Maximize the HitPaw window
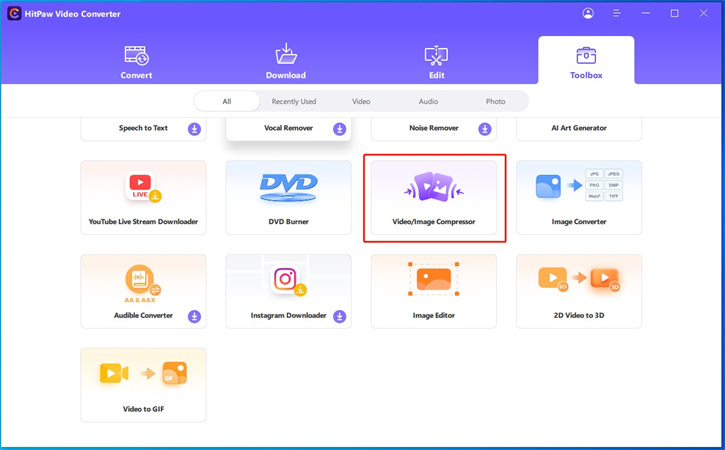 [x=675, y=13]
